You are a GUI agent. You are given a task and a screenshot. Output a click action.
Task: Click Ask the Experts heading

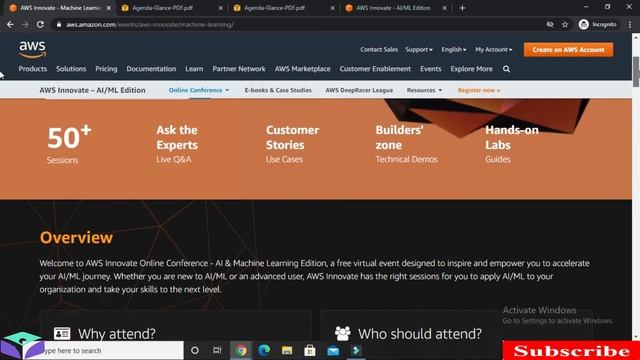pyautogui.click(x=177, y=138)
